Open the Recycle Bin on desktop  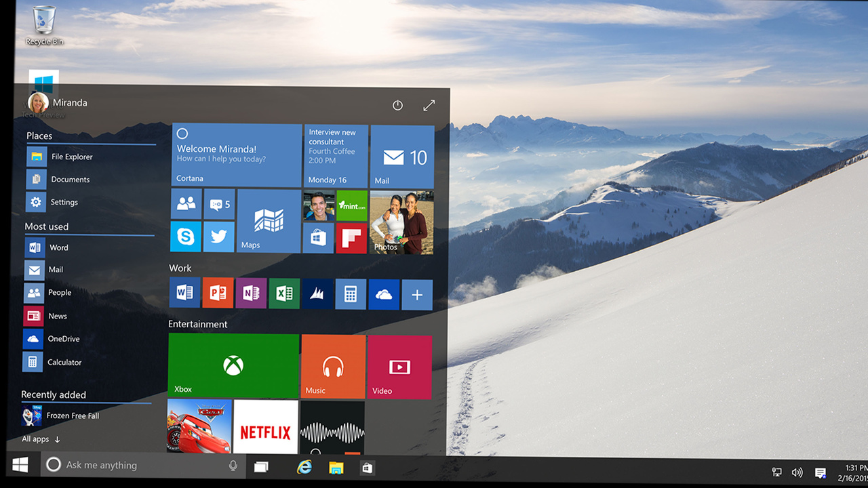(44, 25)
